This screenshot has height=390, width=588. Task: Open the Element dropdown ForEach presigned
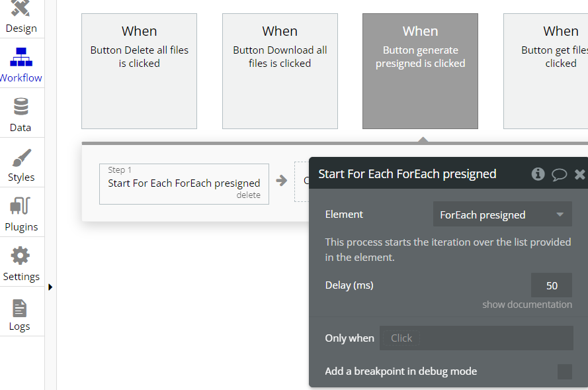coord(502,215)
